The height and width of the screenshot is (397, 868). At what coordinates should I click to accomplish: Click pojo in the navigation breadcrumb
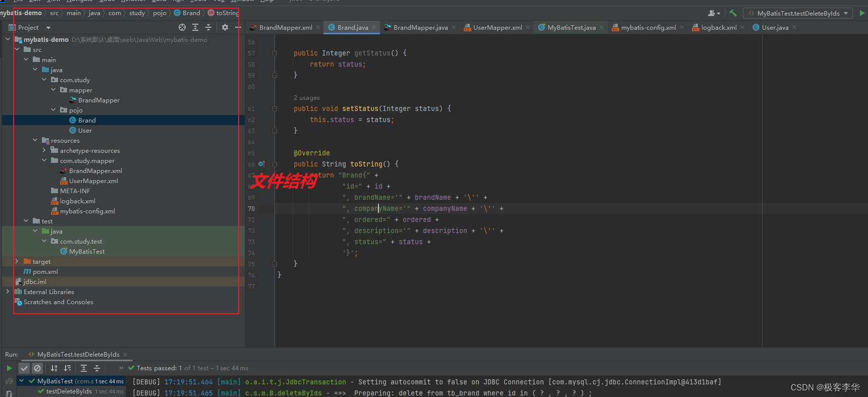[x=159, y=13]
